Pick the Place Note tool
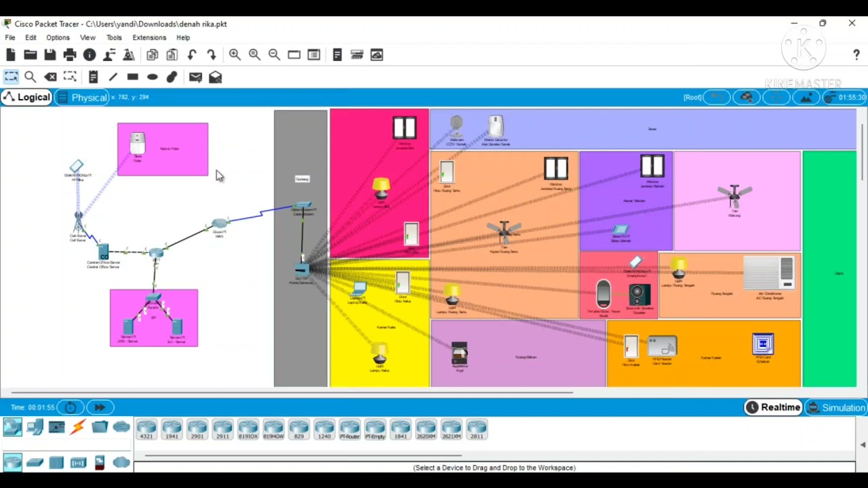 point(94,77)
